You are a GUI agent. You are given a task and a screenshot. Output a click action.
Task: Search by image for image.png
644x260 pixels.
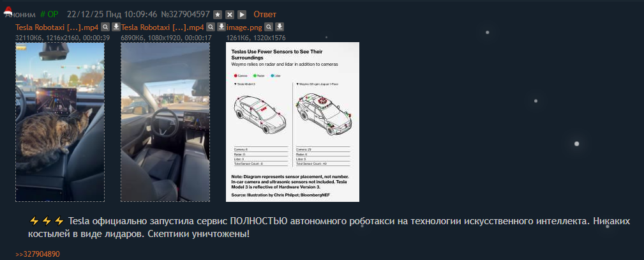(x=269, y=27)
